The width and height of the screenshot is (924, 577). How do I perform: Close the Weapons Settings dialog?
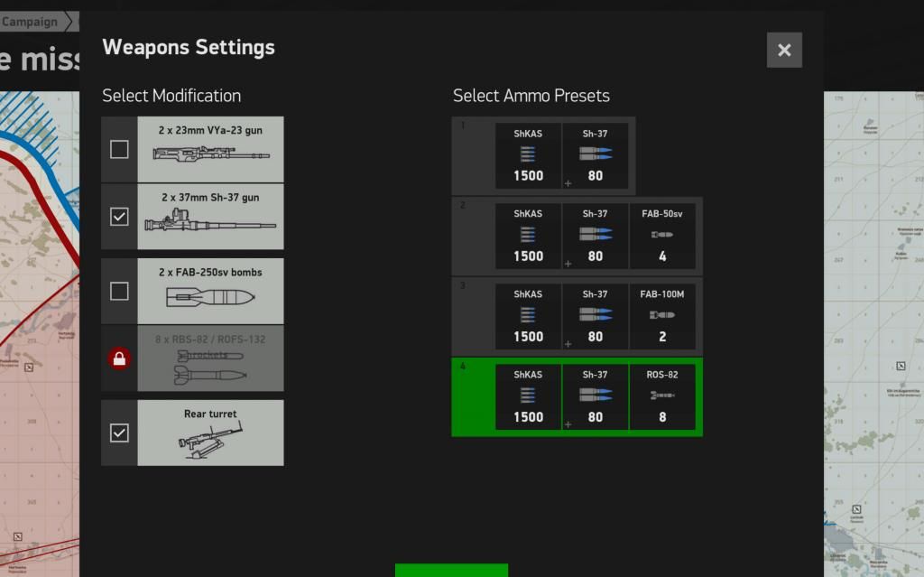point(784,51)
